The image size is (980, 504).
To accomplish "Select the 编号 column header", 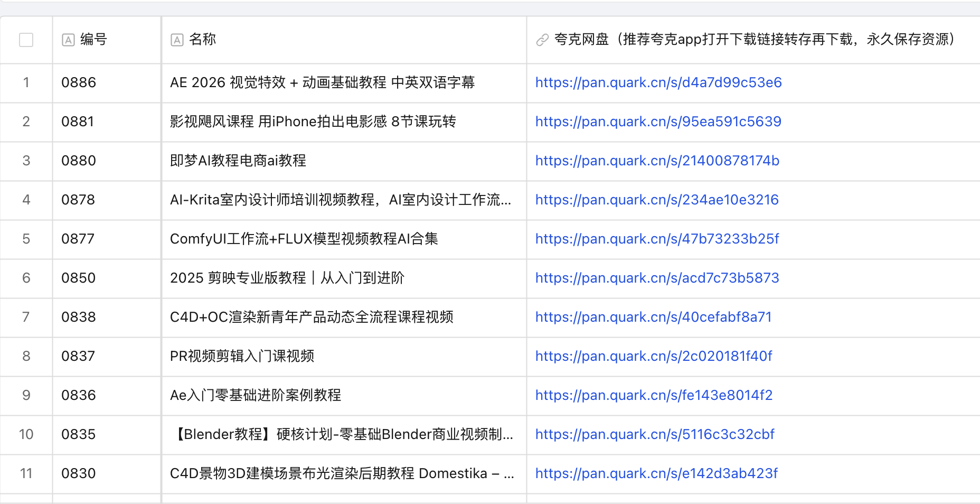I will click(x=107, y=40).
